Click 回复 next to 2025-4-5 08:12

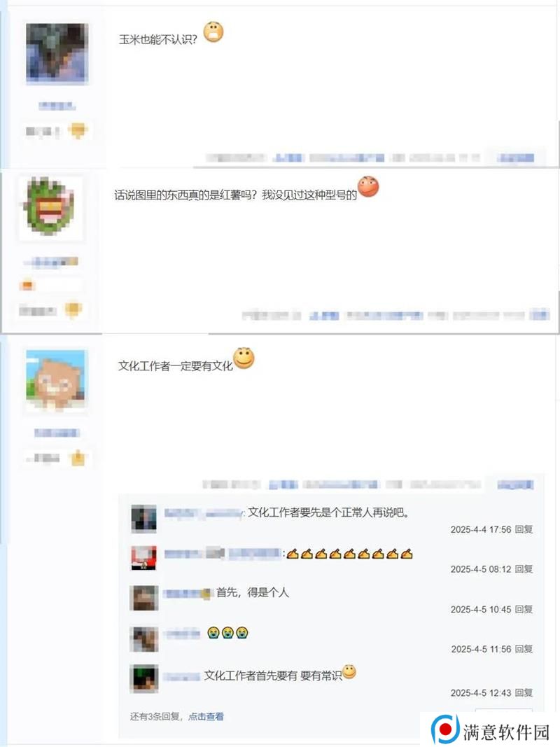[524, 568]
